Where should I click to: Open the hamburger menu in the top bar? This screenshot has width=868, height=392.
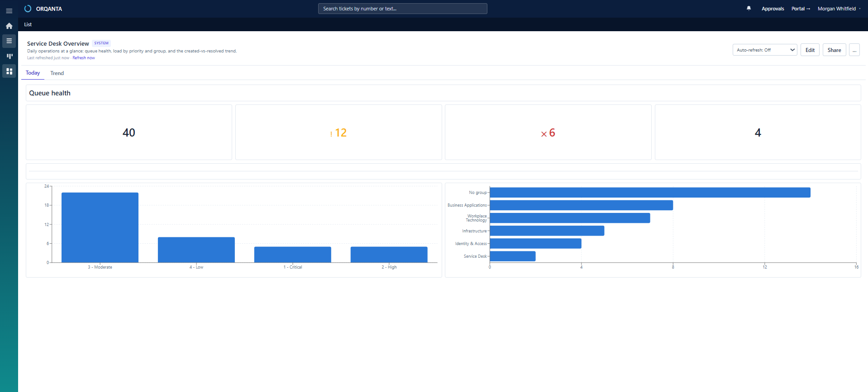coord(9,11)
